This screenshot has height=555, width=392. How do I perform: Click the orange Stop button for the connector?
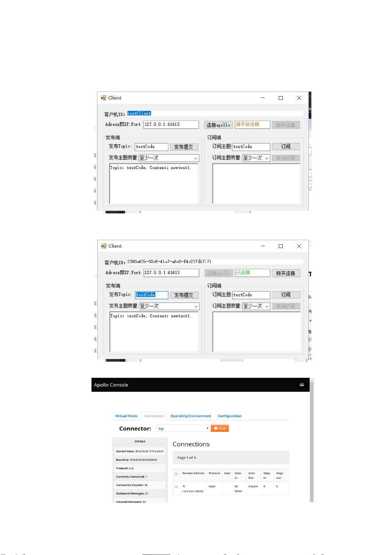220,428
